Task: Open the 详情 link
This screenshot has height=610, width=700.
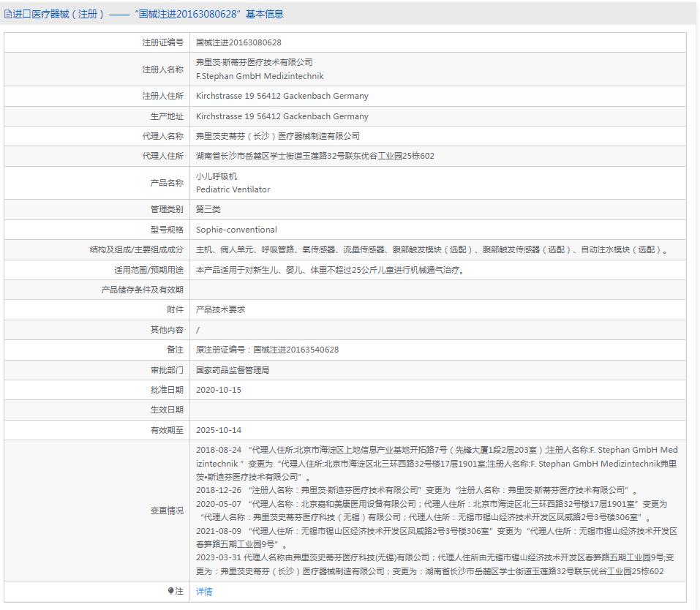Action: click(204, 591)
